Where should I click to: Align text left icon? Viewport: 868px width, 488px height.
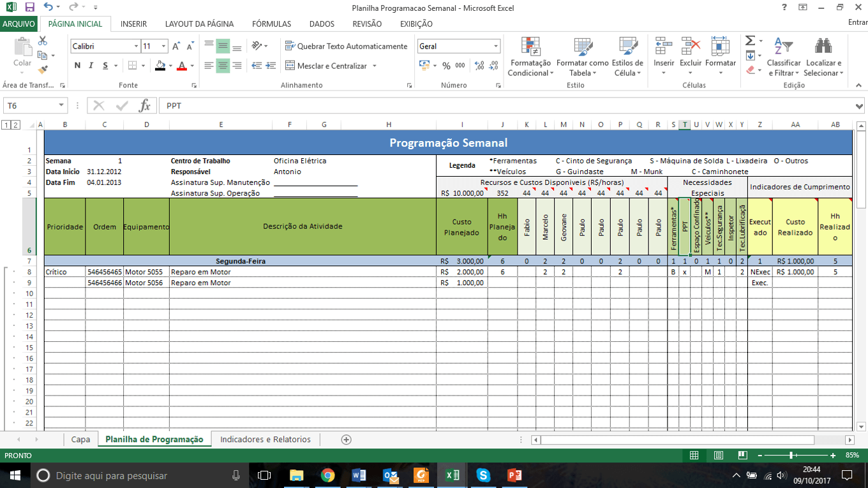(x=209, y=66)
